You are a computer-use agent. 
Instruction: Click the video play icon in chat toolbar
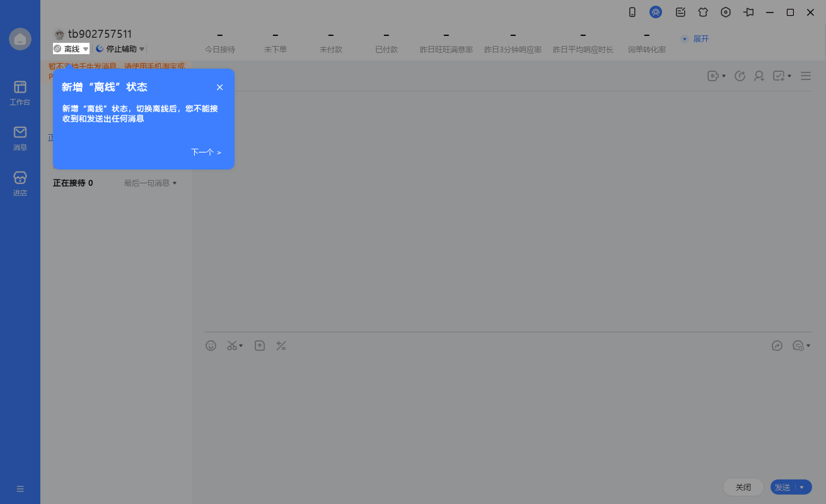[713, 76]
